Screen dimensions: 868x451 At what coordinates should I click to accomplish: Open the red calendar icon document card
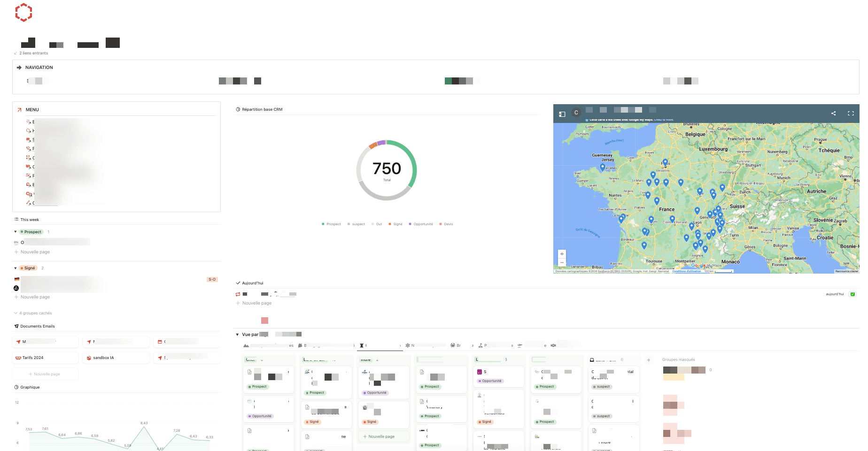(x=186, y=342)
